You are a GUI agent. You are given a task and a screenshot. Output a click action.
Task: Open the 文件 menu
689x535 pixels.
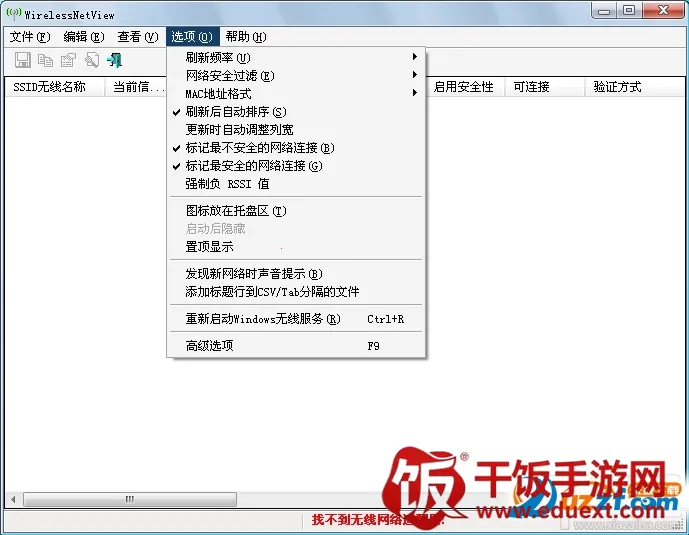tap(29, 37)
